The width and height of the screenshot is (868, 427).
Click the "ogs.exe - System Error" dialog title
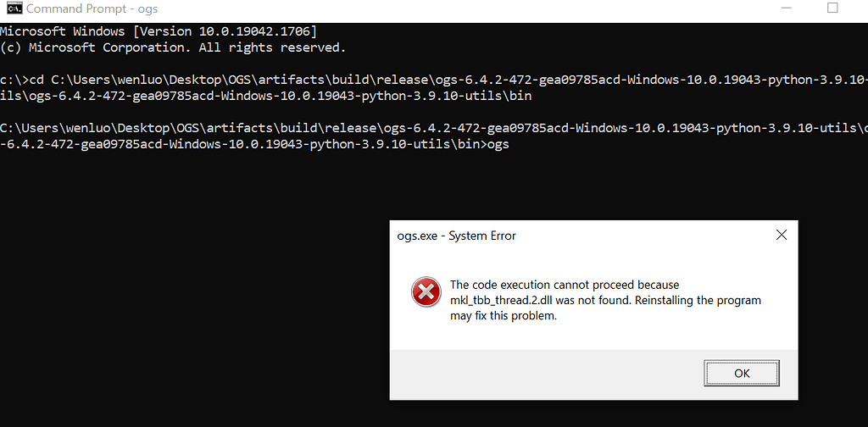[456, 236]
